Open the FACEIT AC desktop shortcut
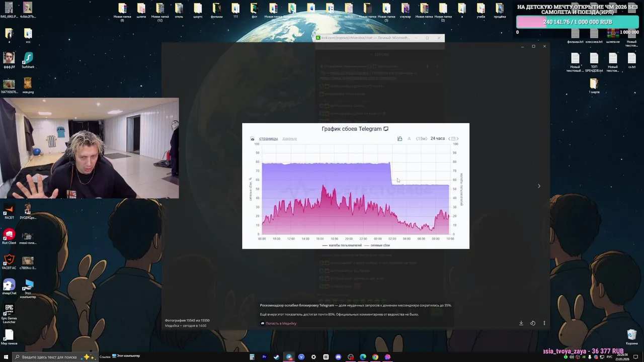Viewport: 644px width, 362px height. pos(9,262)
